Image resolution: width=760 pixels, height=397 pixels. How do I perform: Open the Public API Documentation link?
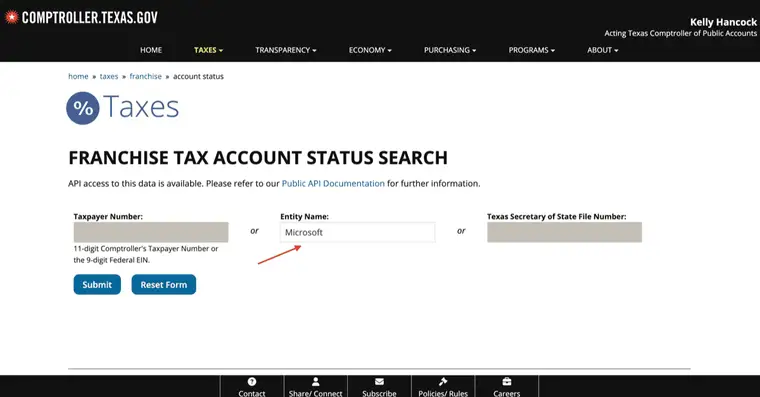tap(333, 184)
